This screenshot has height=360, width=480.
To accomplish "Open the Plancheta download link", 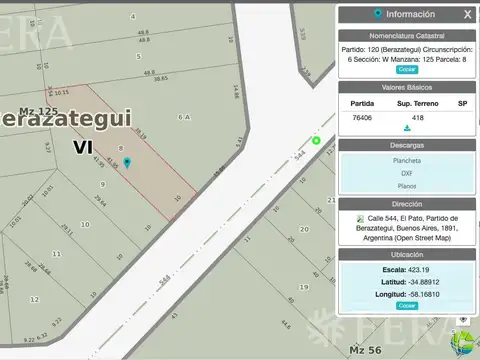I will [x=407, y=161].
